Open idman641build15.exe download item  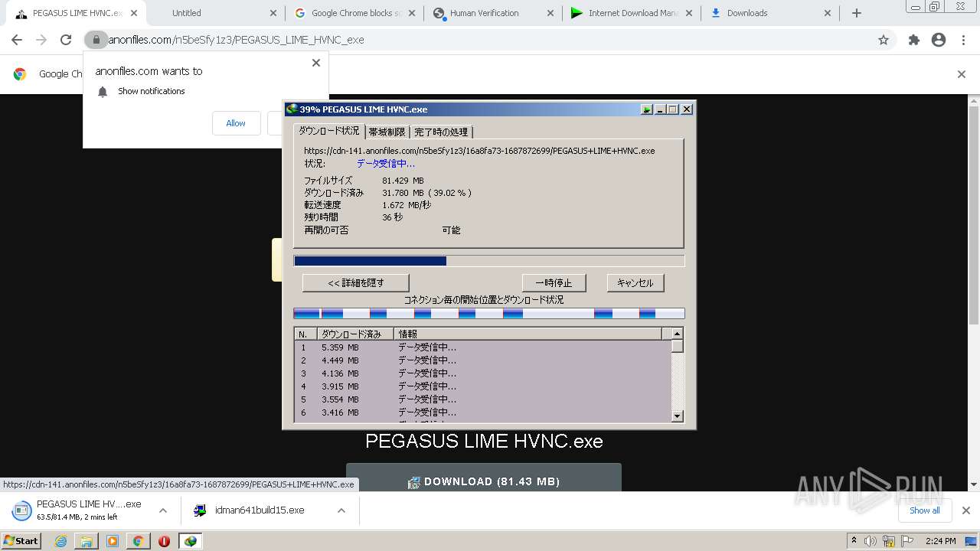point(256,510)
